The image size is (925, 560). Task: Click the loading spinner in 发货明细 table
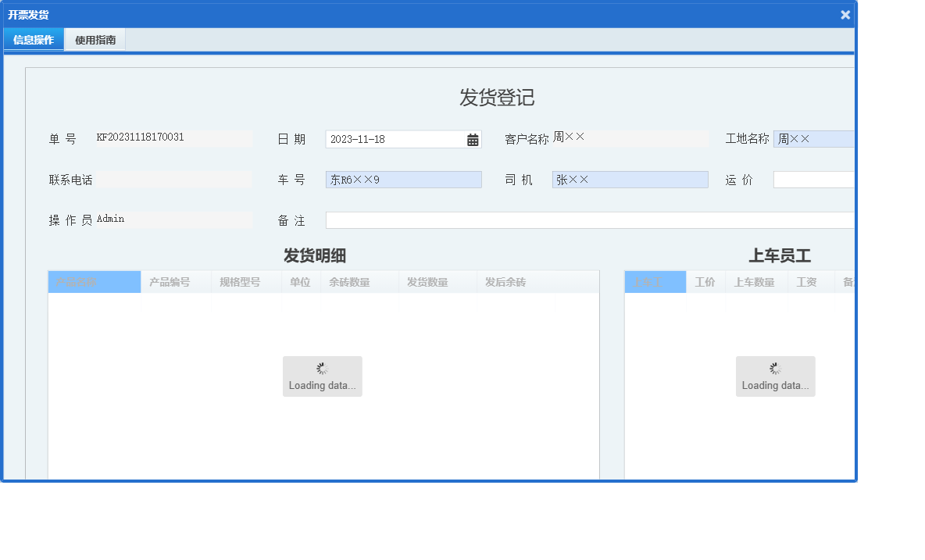click(322, 376)
